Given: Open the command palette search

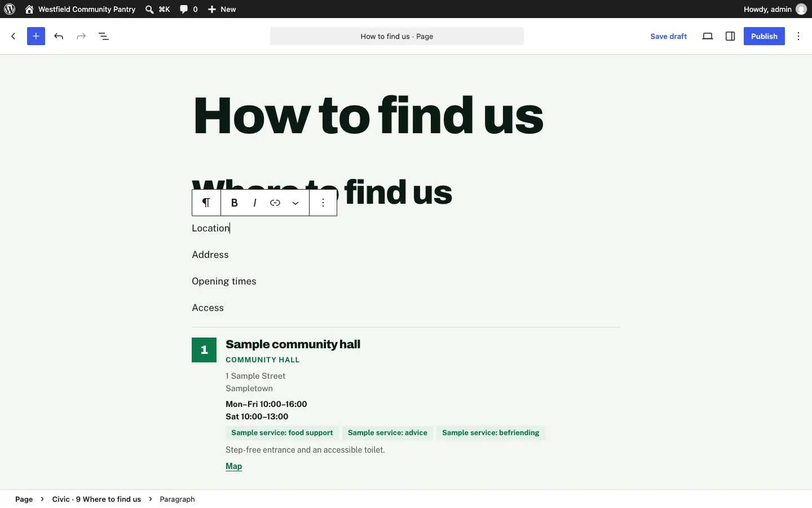Looking at the screenshot, I should click(x=158, y=9).
